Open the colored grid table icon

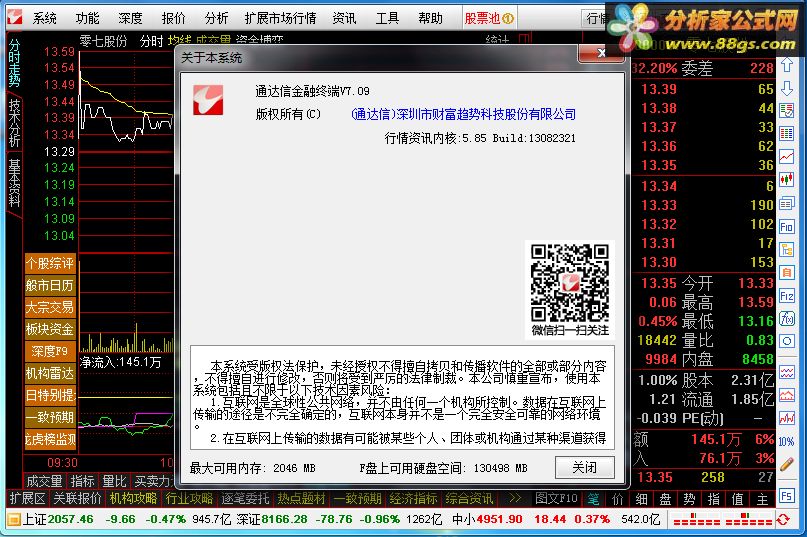click(x=786, y=134)
